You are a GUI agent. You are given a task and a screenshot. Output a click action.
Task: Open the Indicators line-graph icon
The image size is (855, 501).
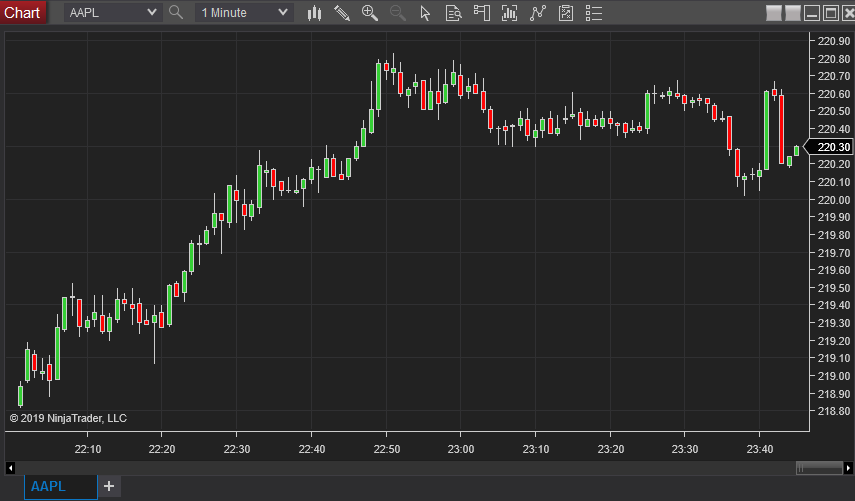[x=538, y=13]
